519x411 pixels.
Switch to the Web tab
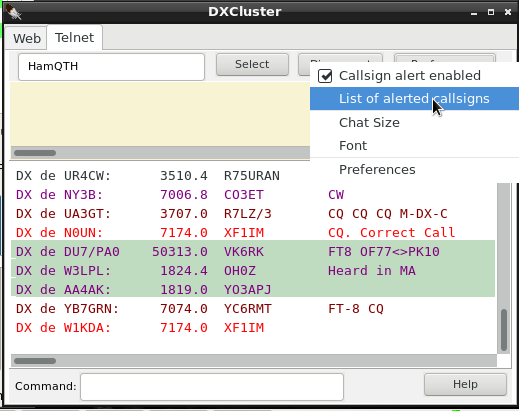point(27,38)
